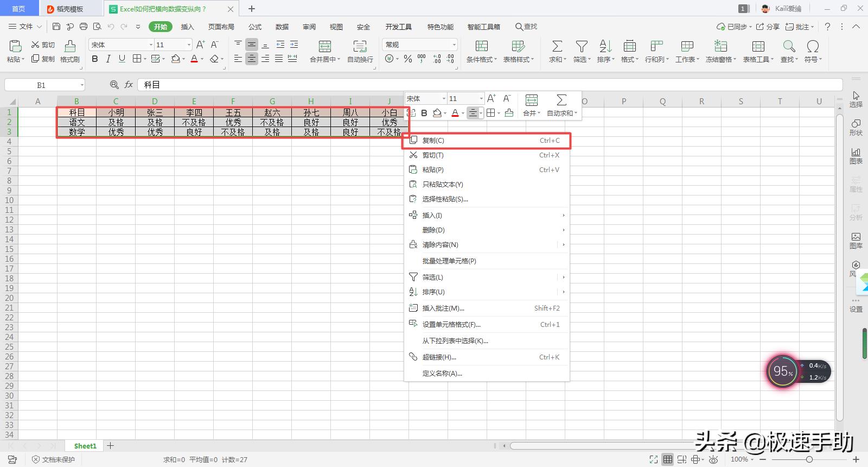Click the Wrap Text (自动换行) icon
Screen dimensions: 868x467
(x=360, y=47)
